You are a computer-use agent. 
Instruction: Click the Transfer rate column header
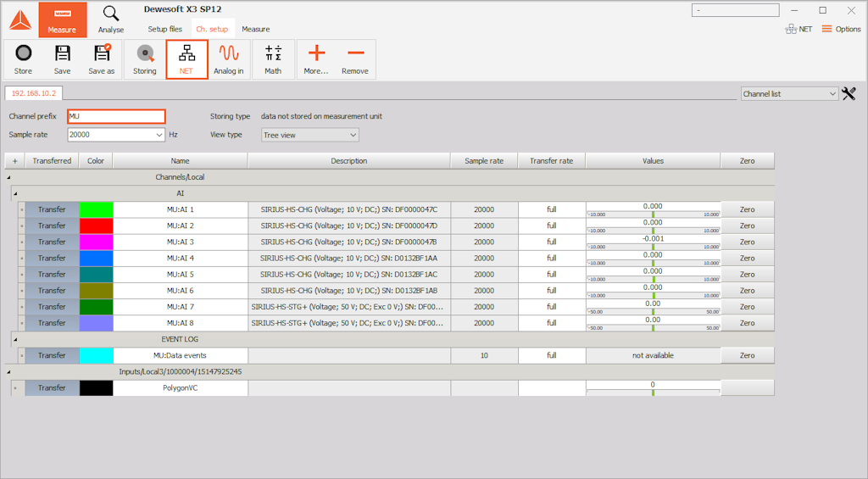[x=551, y=160]
